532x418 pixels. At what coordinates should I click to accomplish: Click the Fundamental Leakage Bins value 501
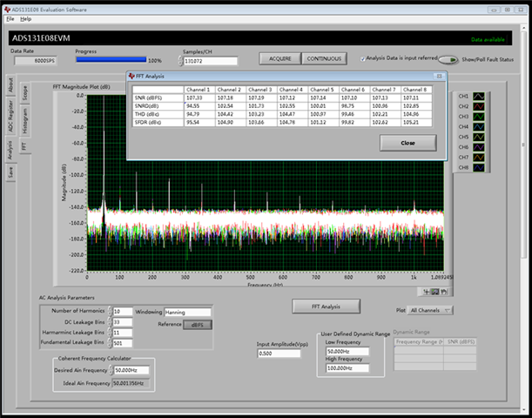[x=123, y=343]
